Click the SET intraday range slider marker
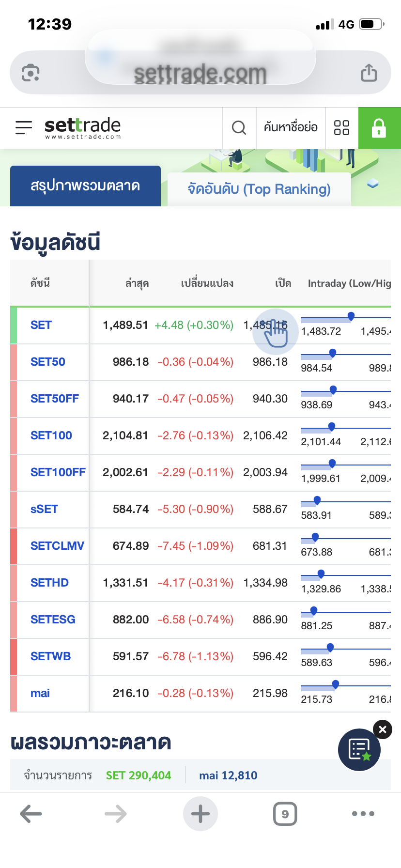Screen dimensions: 401x868 pyautogui.click(x=351, y=316)
